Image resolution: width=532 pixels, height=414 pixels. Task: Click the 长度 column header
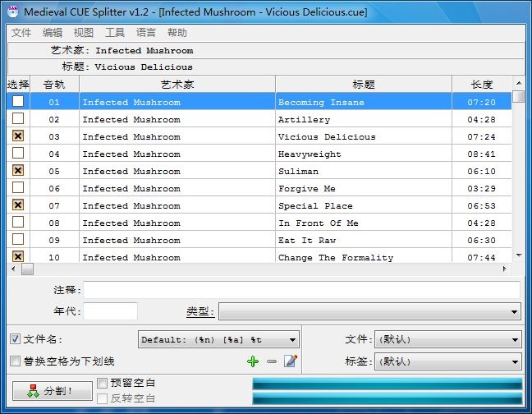[482, 84]
